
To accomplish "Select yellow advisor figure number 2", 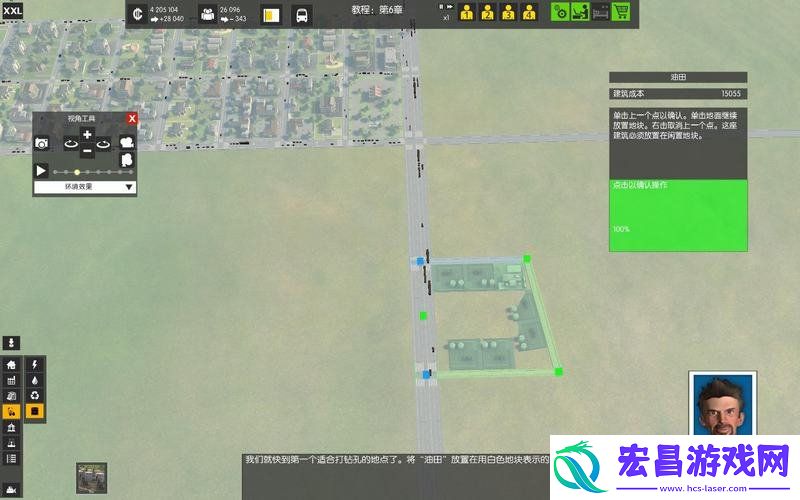I will click(487, 12).
